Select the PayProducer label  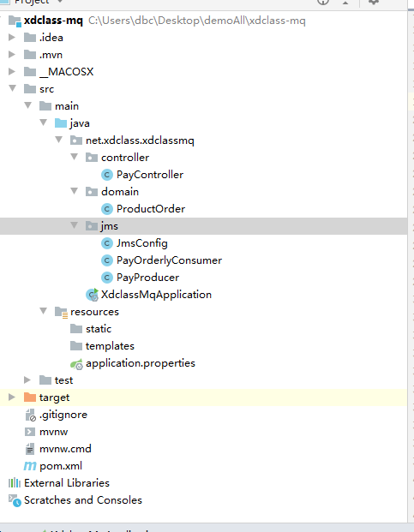[147, 278]
